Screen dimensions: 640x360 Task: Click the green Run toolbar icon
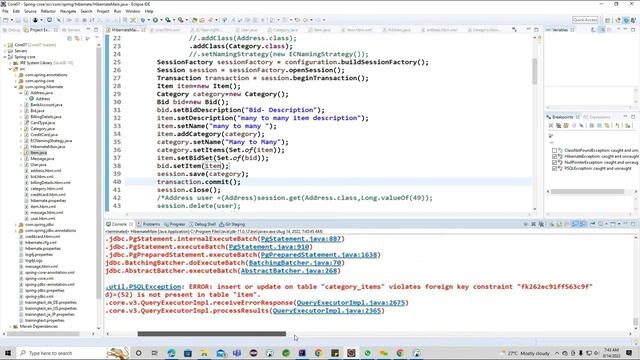(x=155, y=20)
